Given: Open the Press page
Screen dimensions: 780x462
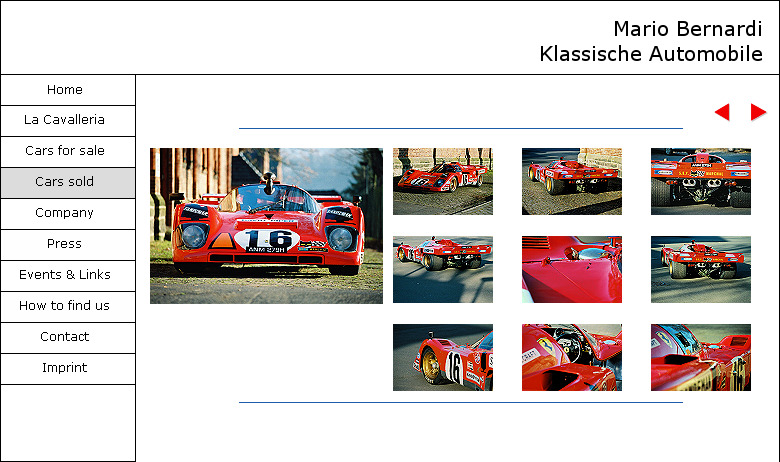Looking at the screenshot, I should click(68, 245).
